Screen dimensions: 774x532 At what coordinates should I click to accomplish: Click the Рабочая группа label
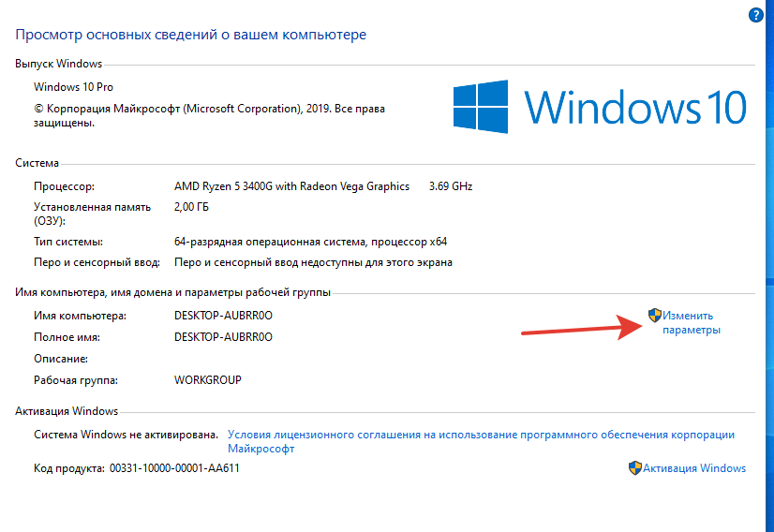76,380
